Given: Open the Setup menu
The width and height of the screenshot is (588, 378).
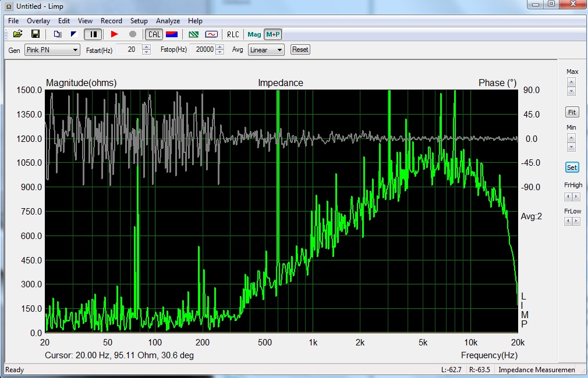Looking at the screenshot, I should tap(139, 21).
